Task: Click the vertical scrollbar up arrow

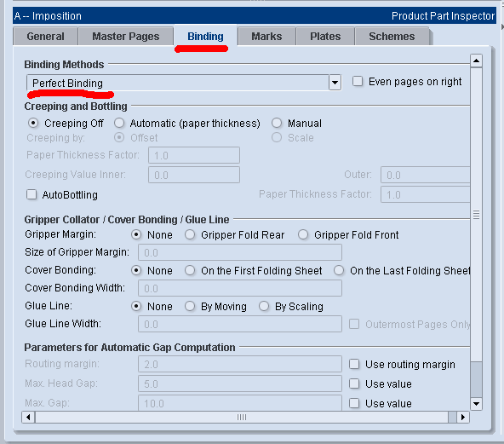Action: pyautogui.click(x=476, y=61)
